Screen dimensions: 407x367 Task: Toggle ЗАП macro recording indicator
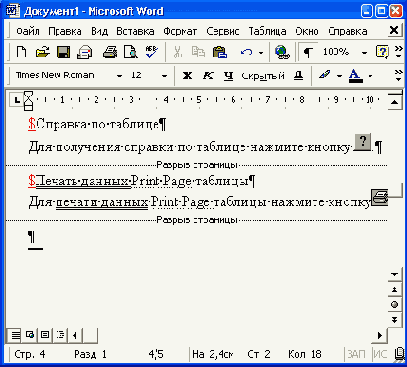(356, 354)
